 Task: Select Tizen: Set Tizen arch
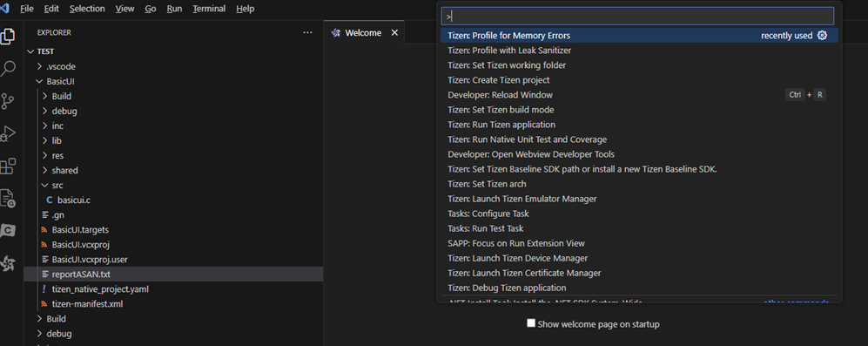coord(639,184)
